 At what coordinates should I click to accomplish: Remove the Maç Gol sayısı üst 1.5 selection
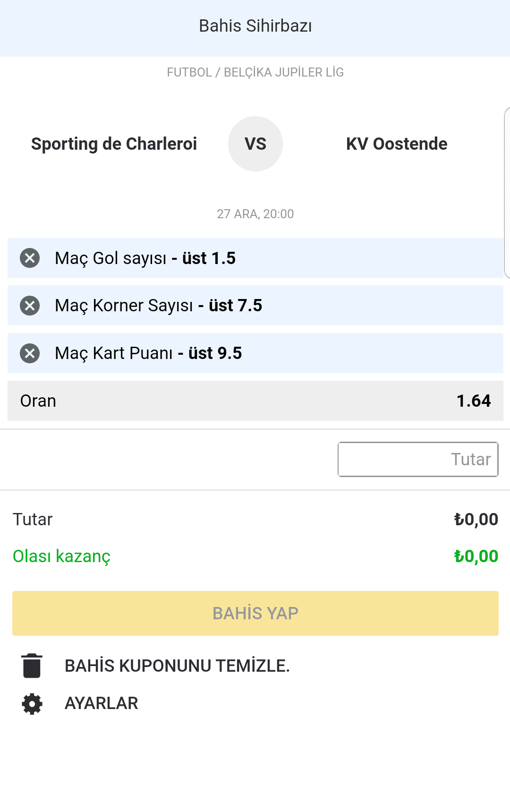point(30,258)
